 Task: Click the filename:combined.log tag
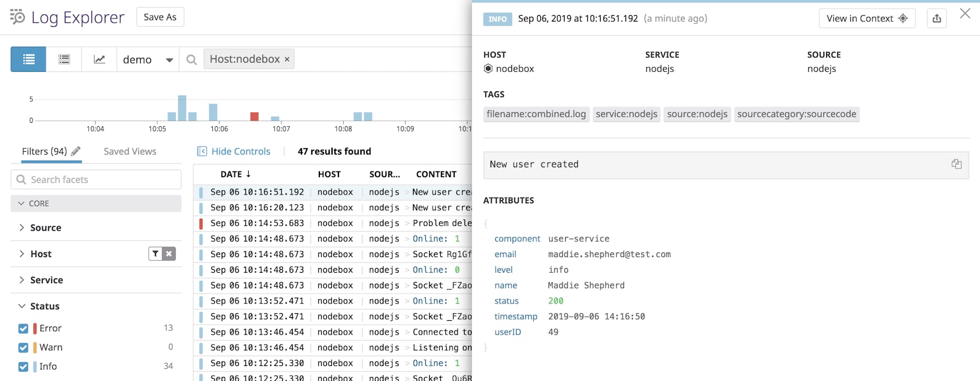536,114
